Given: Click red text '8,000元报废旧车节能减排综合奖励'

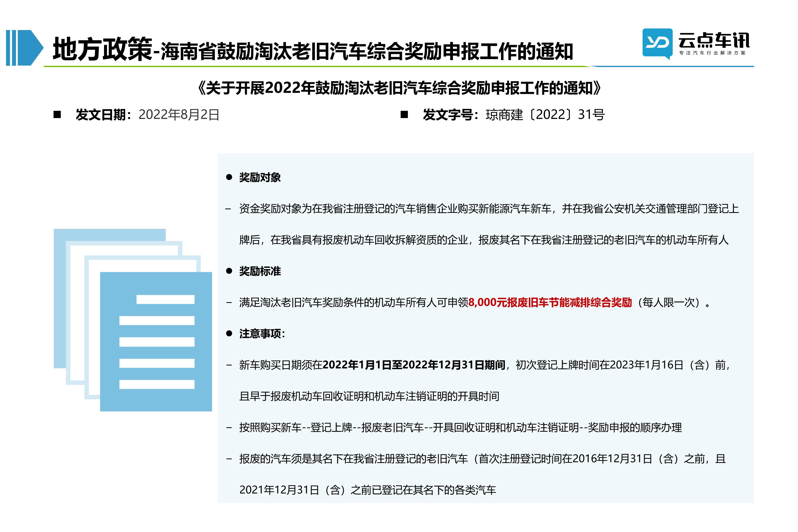Looking at the screenshot, I should coord(550,302).
